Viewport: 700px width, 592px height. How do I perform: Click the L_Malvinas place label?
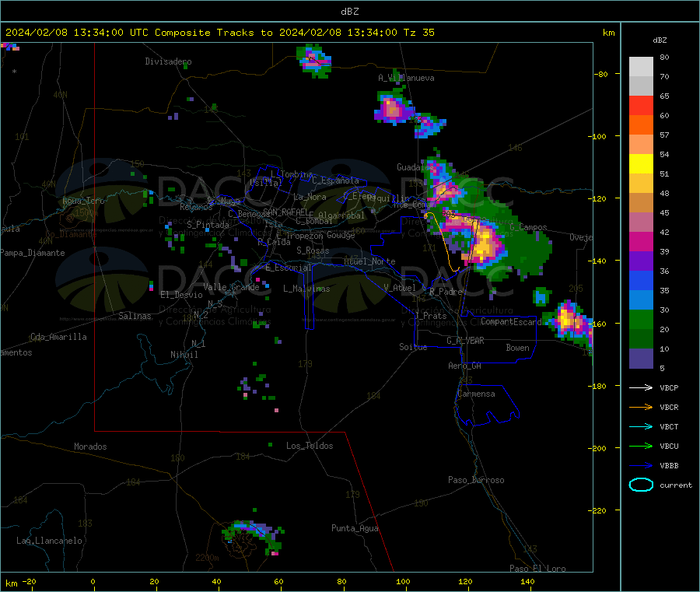tap(306, 289)
